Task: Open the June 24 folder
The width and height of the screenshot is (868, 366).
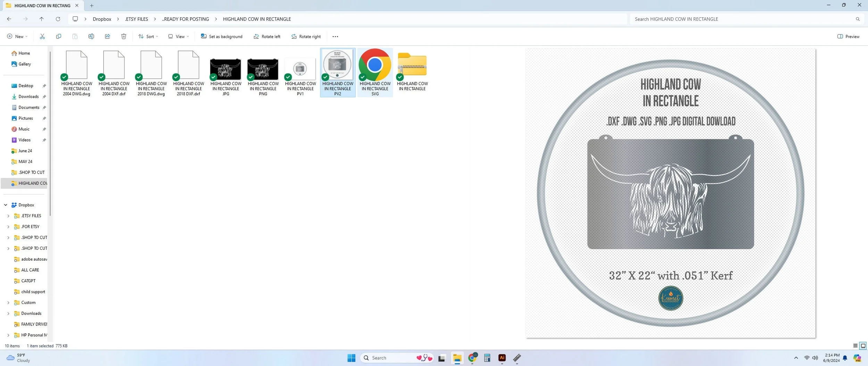Action: pyautogui.click(x=25, y=151)
